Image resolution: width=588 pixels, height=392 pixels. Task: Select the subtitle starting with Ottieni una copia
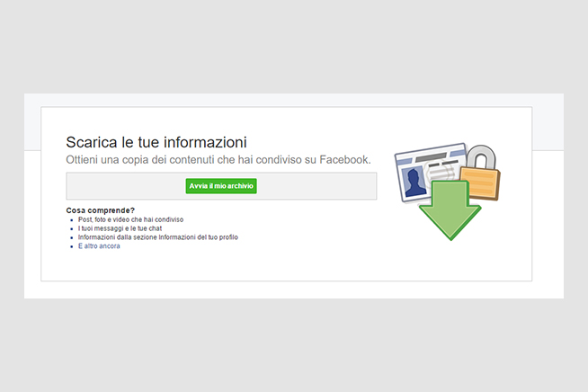(218, 160)
